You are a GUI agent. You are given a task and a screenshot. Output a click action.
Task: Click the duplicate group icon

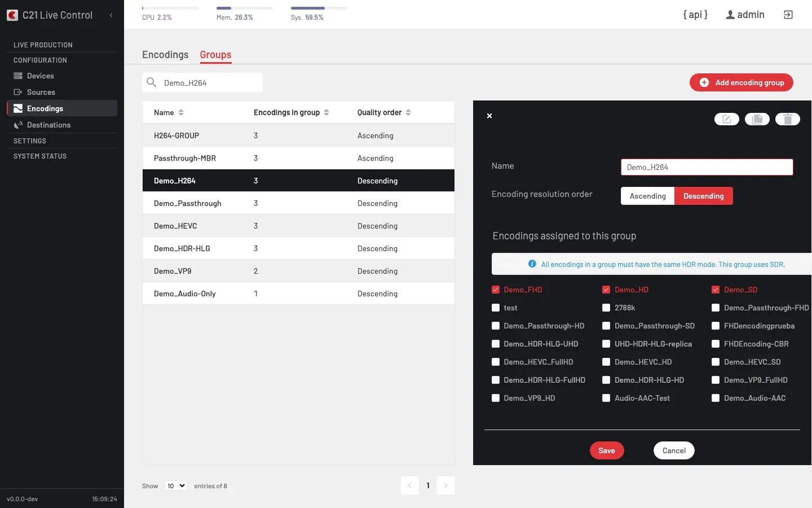point(757,119)
